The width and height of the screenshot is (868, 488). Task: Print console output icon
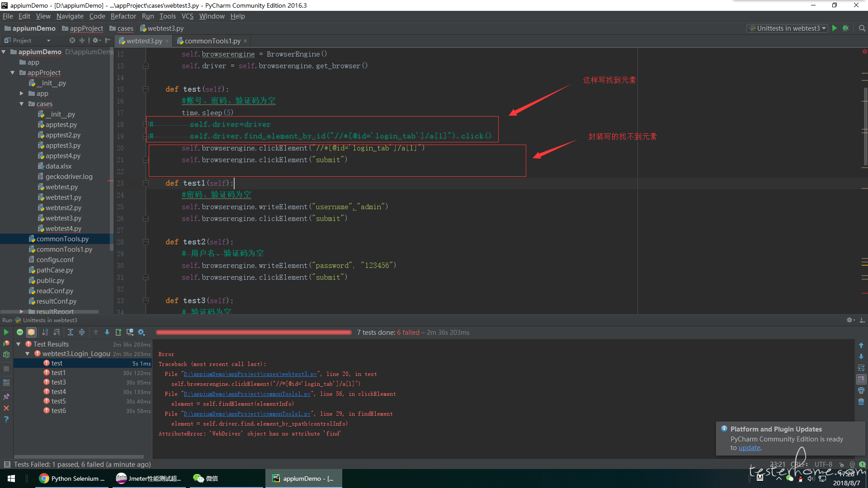click(861, 390)
